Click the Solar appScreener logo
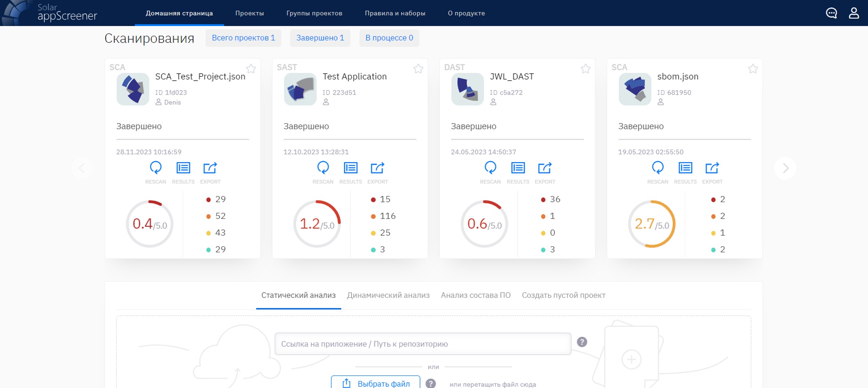Viewport: 868px width, 388px height. click(x=50, y=13)
